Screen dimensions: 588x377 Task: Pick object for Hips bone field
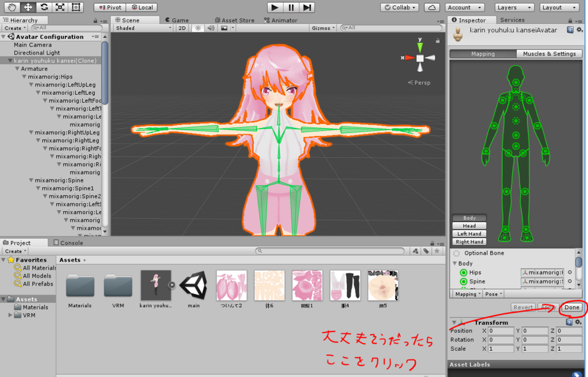tap(570, 273)
